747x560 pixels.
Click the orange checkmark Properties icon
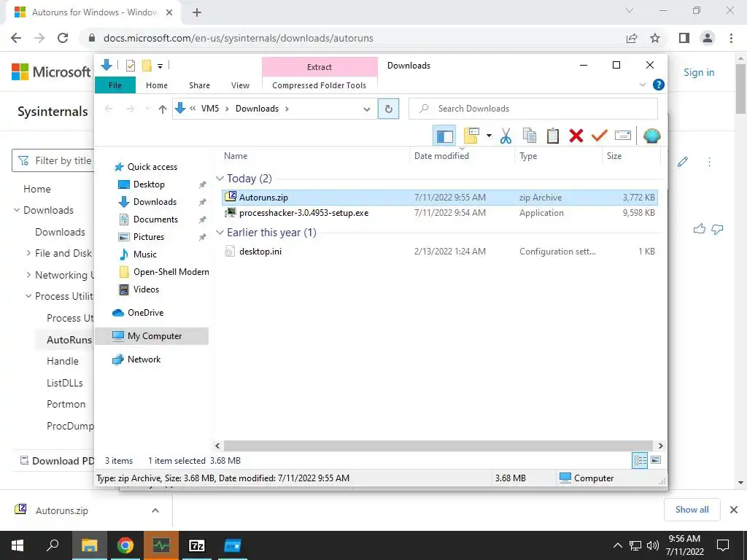[x=600, y=136]
